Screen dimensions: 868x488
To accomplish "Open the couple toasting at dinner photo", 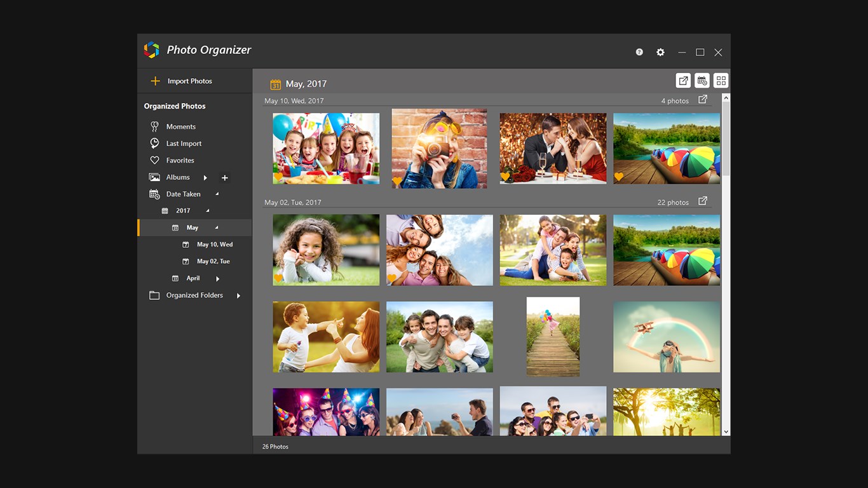I will tap(553, 149).
